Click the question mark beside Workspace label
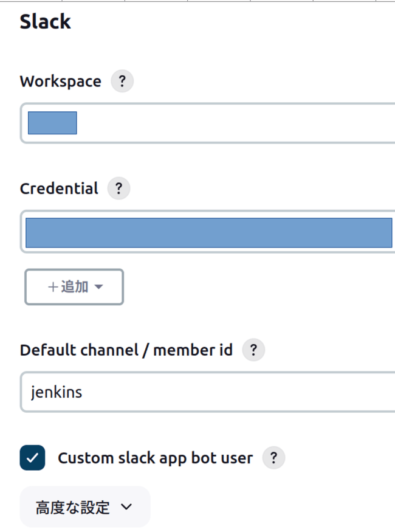Image resolution: width=395 pixels, height=532 pixels. pos(122,81)
